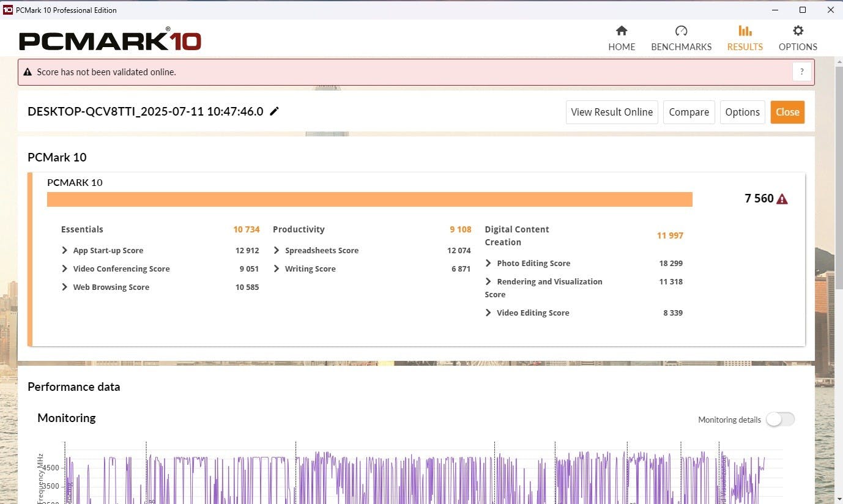Expand Photo Editing Score

point(488,263)
